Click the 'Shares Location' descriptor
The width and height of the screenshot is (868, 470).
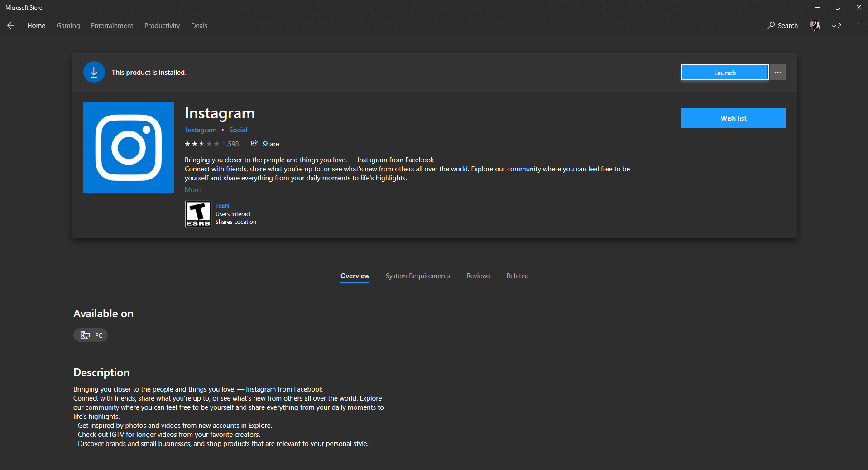point(236,222)
